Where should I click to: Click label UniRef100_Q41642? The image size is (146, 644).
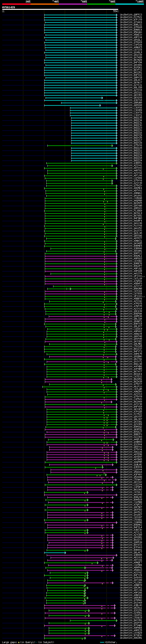[x=131, y=196]
